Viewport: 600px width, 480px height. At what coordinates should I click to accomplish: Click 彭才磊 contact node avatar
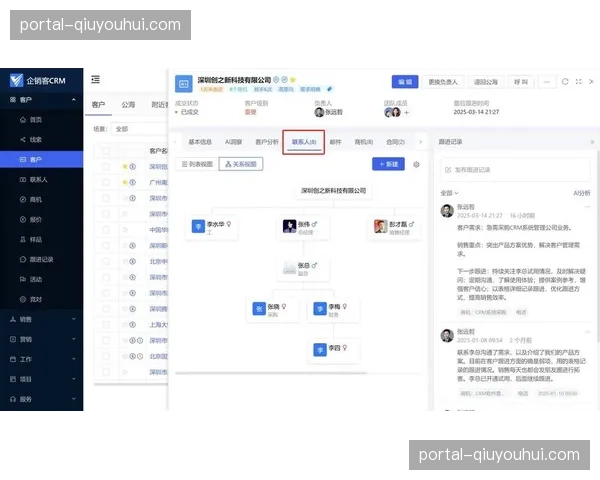tap(380, 226)
